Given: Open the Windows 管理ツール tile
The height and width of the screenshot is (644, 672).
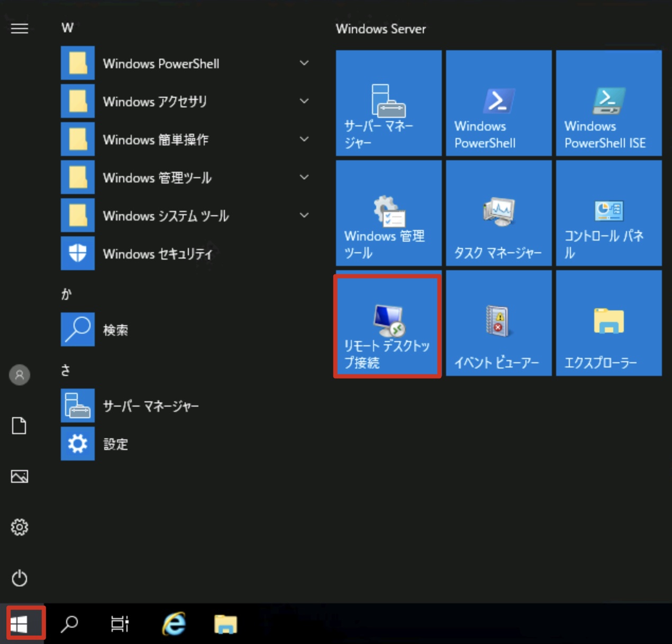Looking at the screenshot, I should (389, 213).
